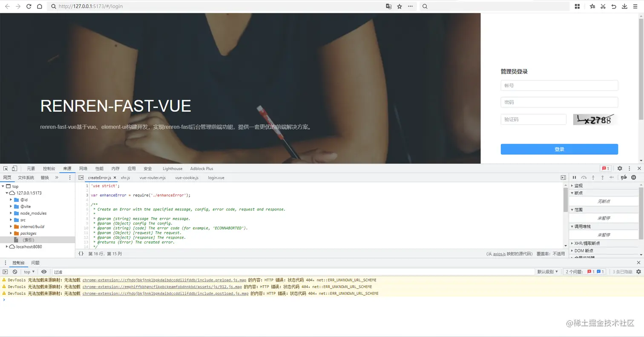The height and width of the screenshot is (337, 644).
Task: Switch to the login.vue file tab
Action: 216,178
